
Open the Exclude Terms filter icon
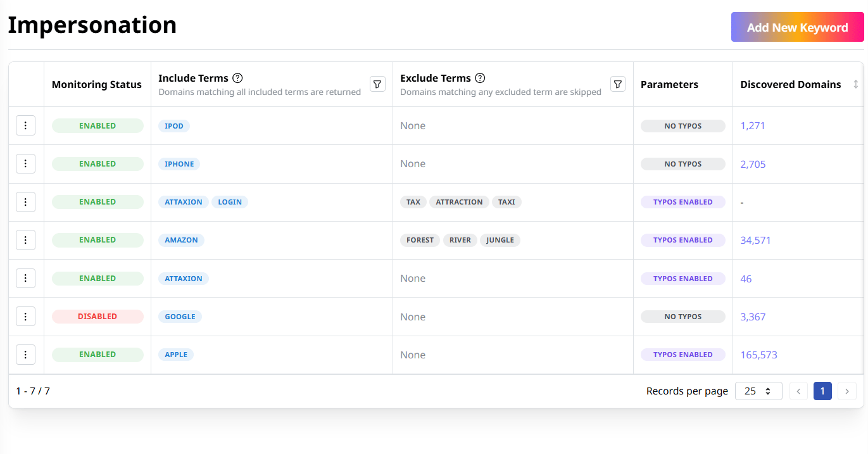(617, 84)
